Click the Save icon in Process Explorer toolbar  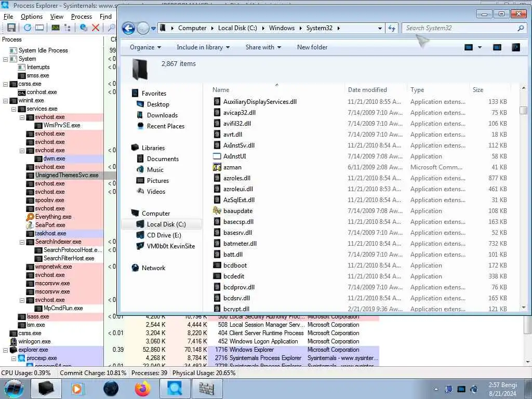click(x=11, y=28)
